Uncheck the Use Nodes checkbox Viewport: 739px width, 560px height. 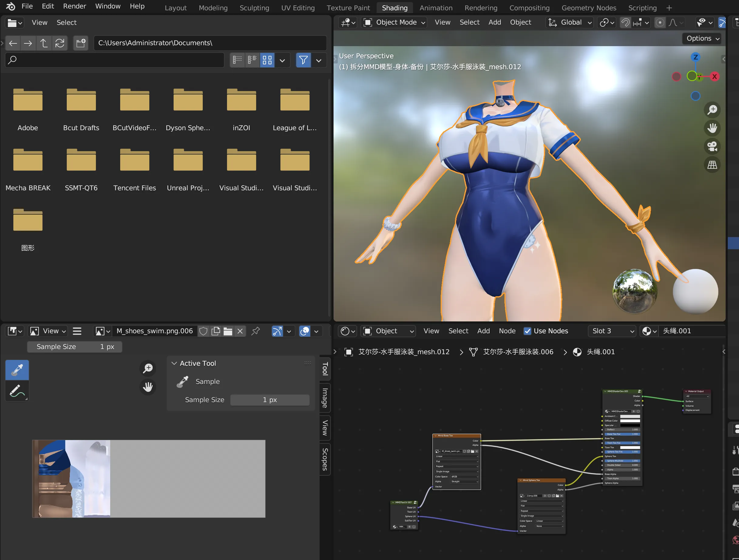click(x=527, y=331)
